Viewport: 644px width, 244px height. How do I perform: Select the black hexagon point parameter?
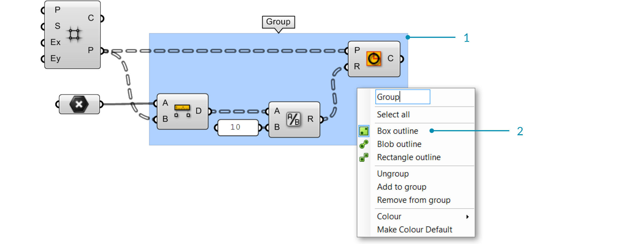click(79, 104)
